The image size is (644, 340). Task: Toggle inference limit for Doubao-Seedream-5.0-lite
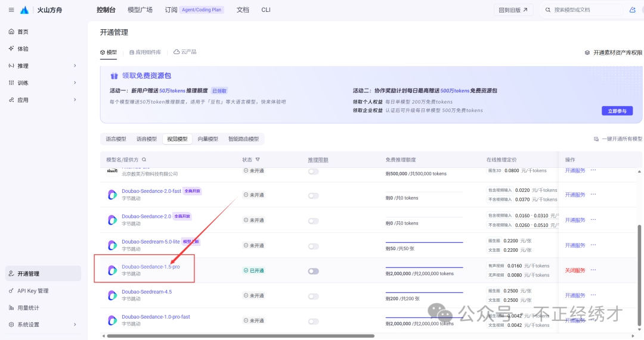(x=314, y=246)
